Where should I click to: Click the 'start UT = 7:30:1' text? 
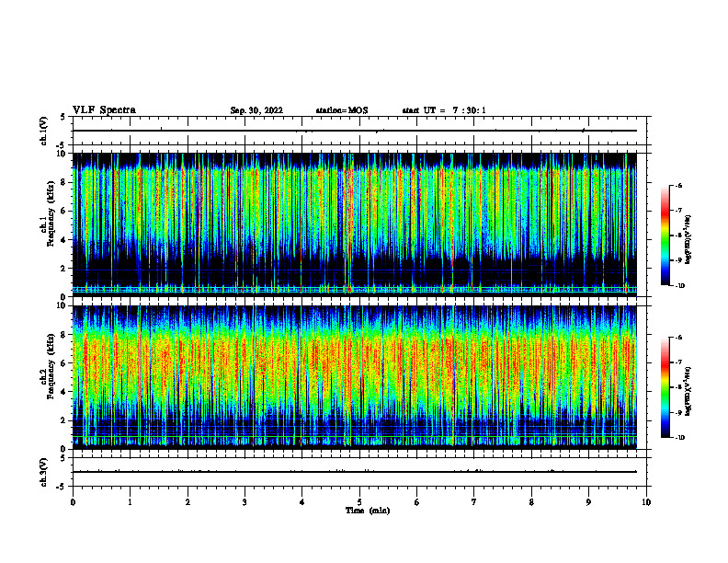click(x=444, y=110)
